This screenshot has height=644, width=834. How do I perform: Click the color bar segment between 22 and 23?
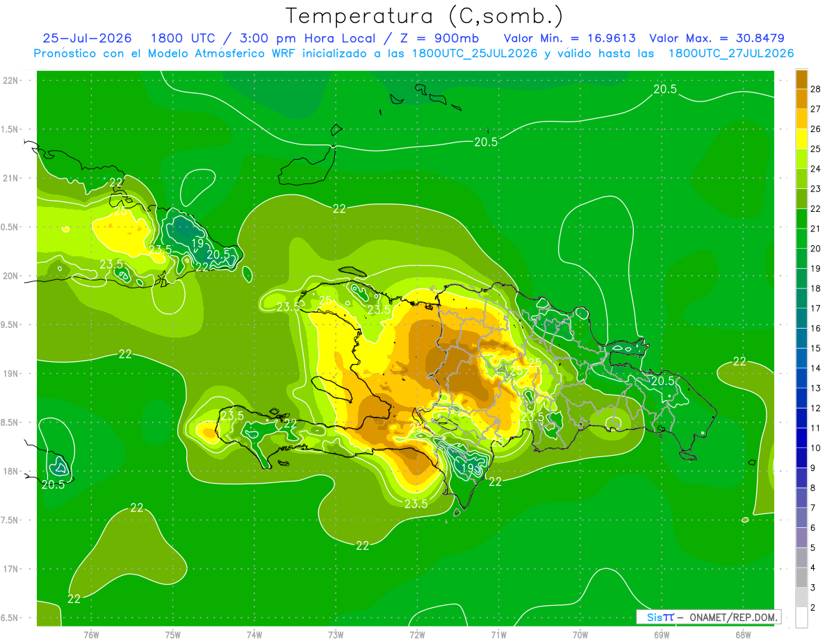click(801, 199)
